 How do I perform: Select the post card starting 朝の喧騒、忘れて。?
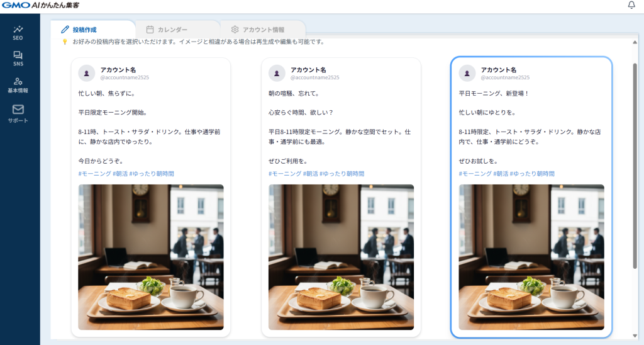tap(341, 126)
